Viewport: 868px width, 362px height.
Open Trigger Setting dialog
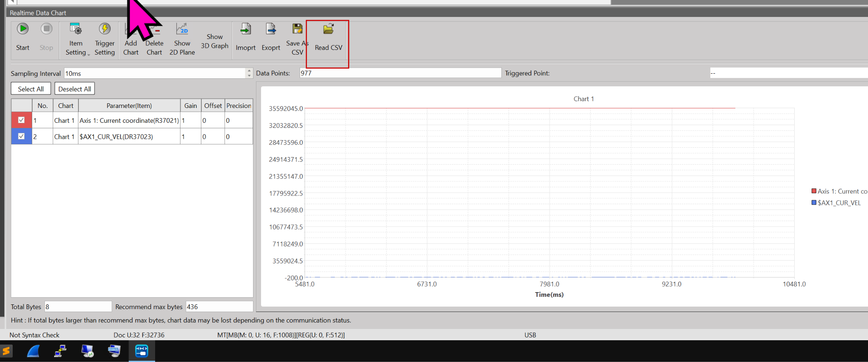104,39
